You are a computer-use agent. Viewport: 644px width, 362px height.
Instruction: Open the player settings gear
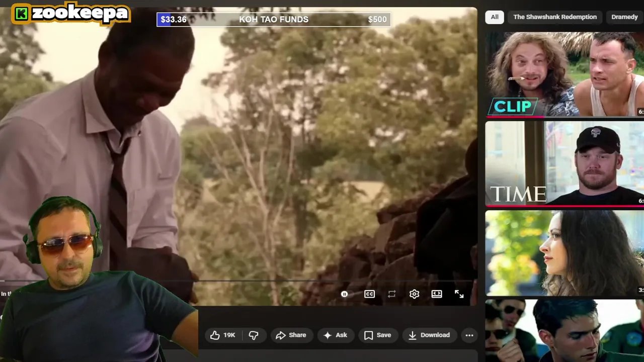(x=414, y=294)
